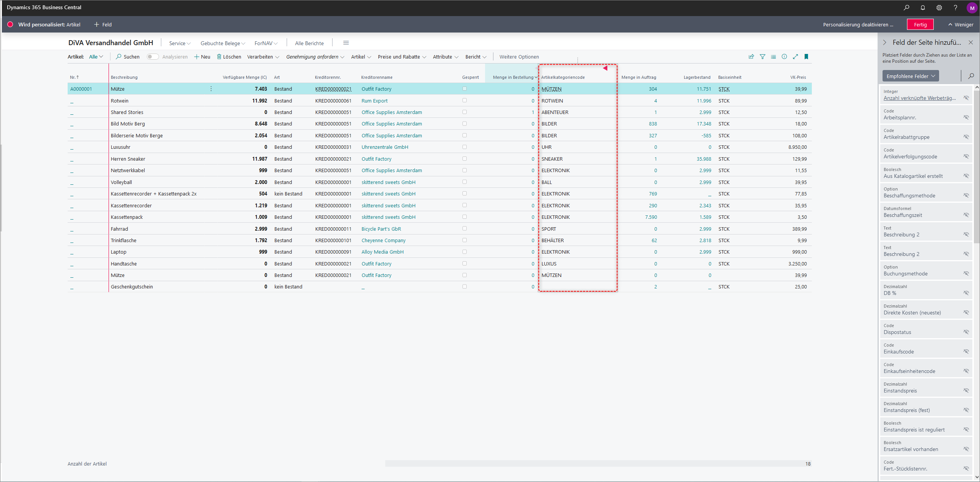
Task: Expand the ForNAV menu
Action: (266, 43)
